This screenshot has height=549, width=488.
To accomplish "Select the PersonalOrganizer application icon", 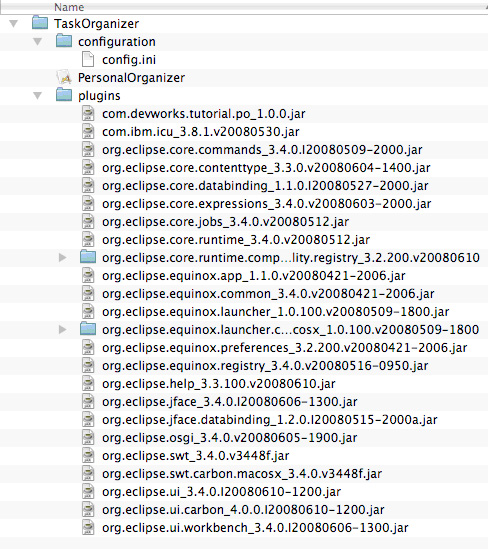I will (x=64, y=77).
